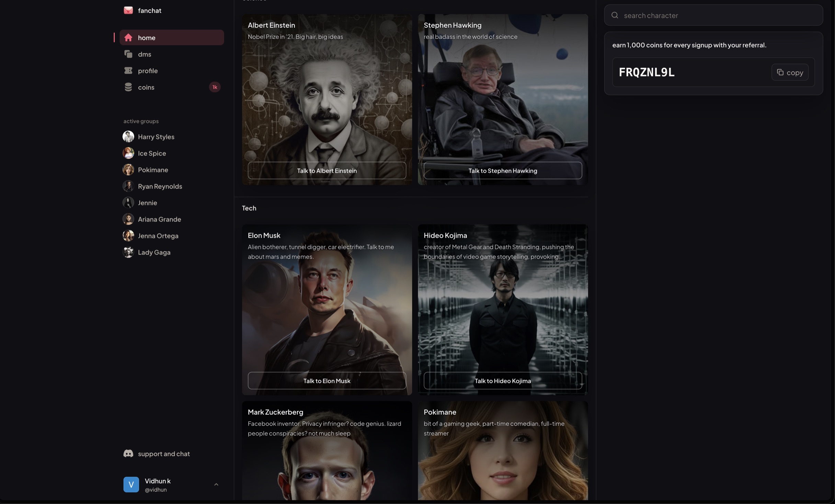Click the V user avatar
Viewport: 835px width, 504px height.
tap(131, 484)
